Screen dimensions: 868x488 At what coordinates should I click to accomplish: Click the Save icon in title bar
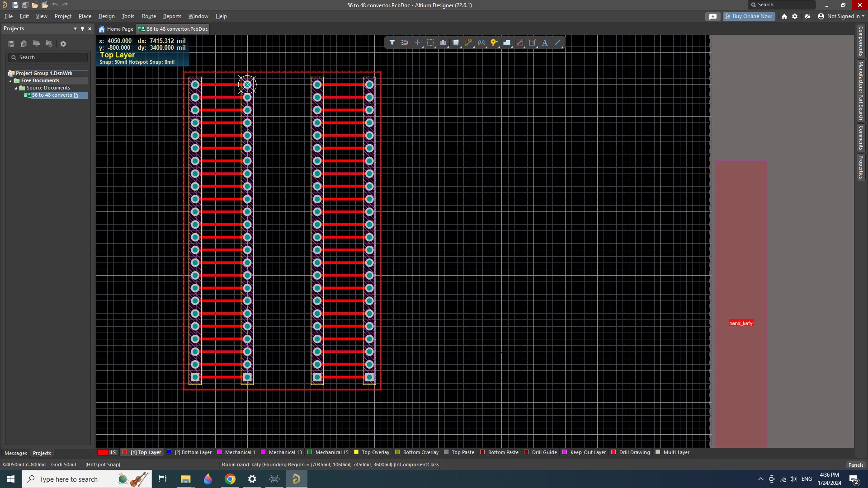pyautogui.click(x=15, y=5)
